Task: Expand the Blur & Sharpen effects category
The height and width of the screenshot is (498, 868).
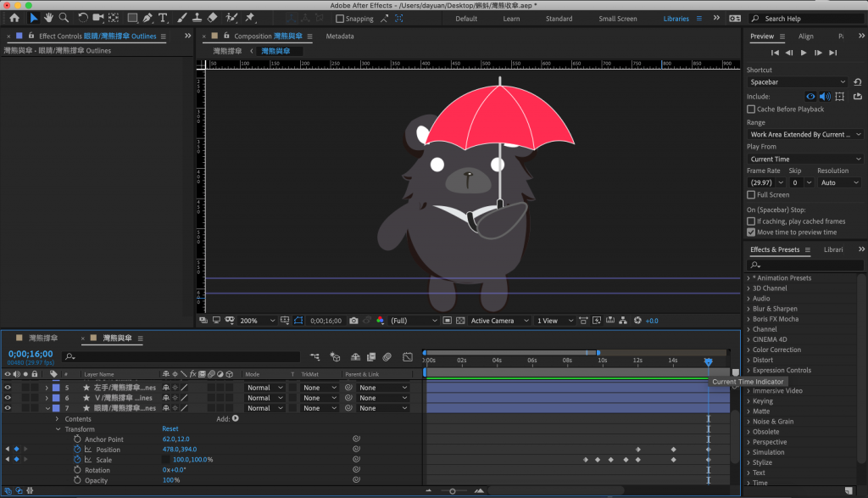Action: (x=748, y=309)
